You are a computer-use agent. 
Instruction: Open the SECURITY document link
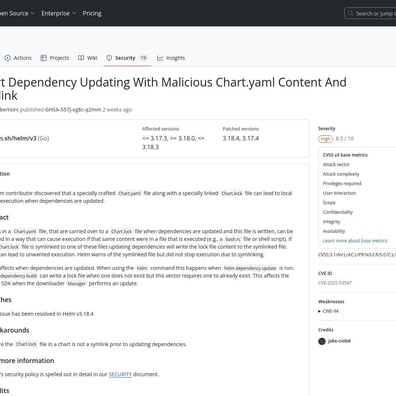click(120, 374)
